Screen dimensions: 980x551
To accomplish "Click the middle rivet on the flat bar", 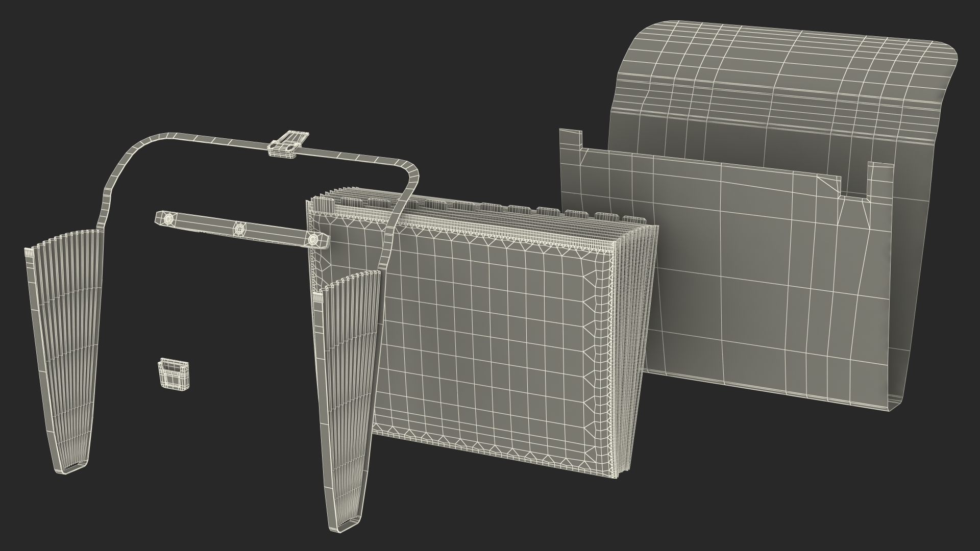I will coord(239,229).
